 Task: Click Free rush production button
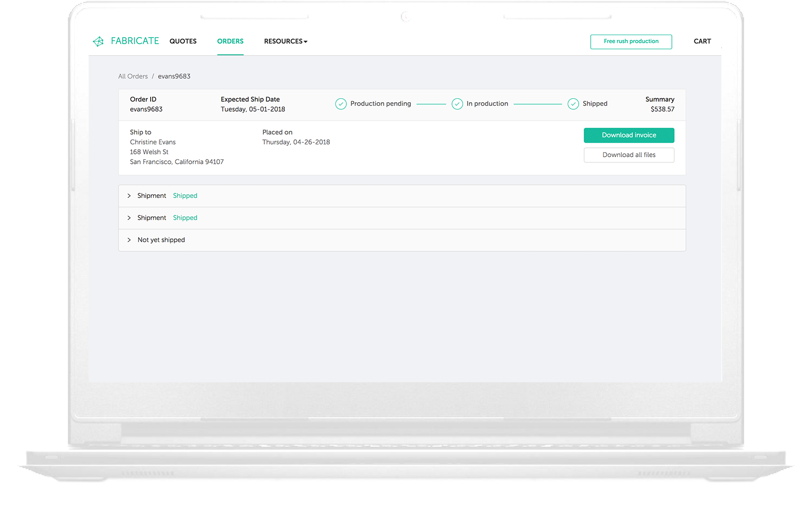pos(631,42)
